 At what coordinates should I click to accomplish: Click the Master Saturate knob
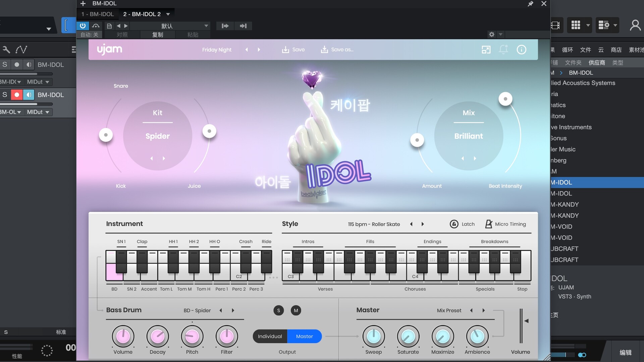pos(408,336)
